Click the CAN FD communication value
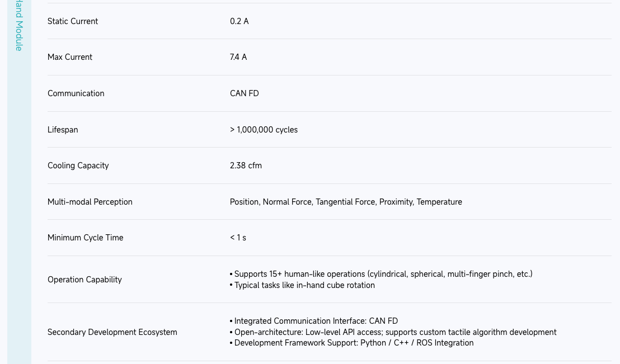The height and width of the screenshot is (364, 620). pyautogui.click(x=245, y=93)
